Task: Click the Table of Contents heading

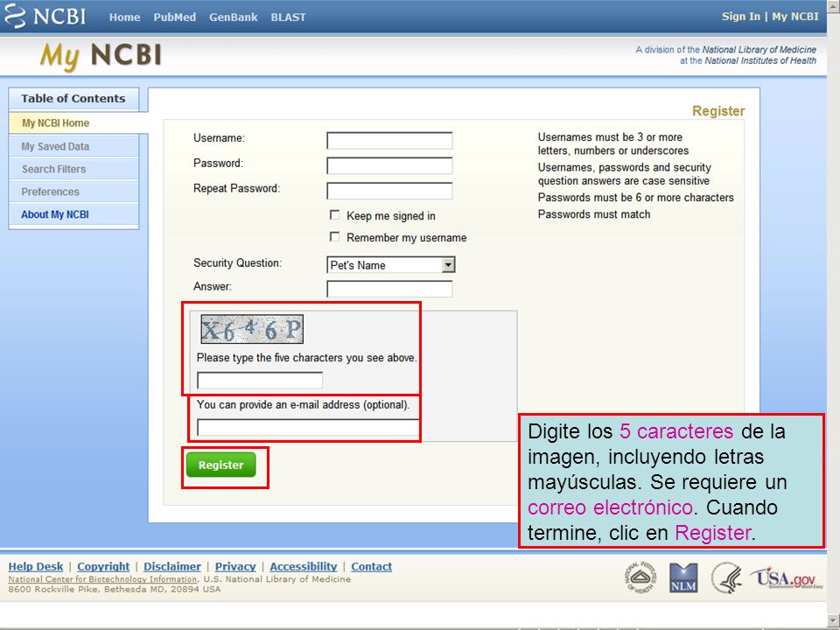Action: tap(73, 99)
